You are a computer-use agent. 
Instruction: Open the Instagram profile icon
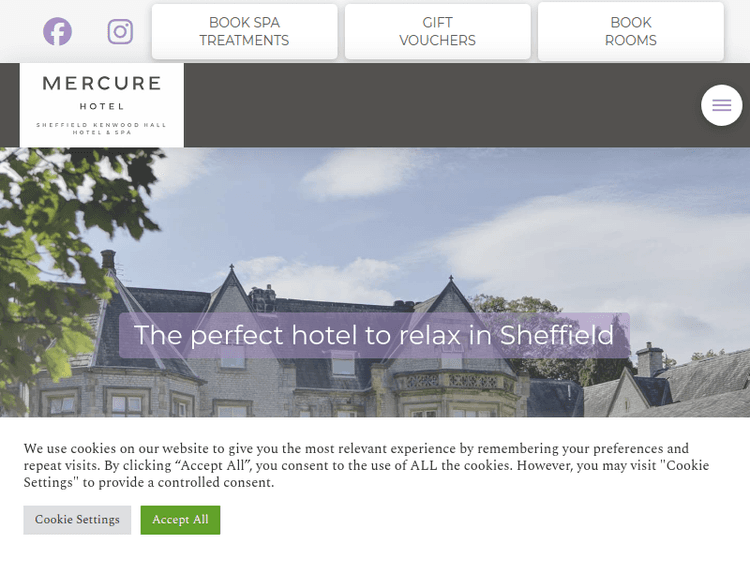[120, 32]
